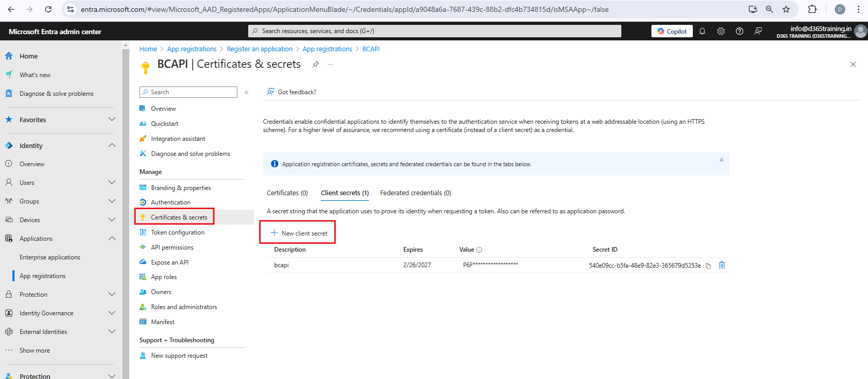Open portal settings gear icon
Viewport: 868px width, 379px height.
point(721,31)
